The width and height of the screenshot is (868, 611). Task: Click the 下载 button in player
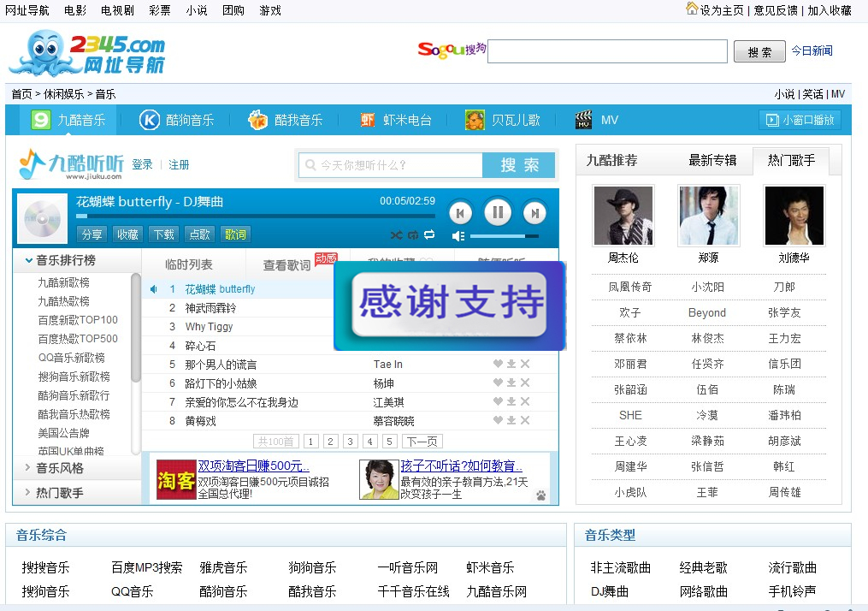click(x=164, y=234)
